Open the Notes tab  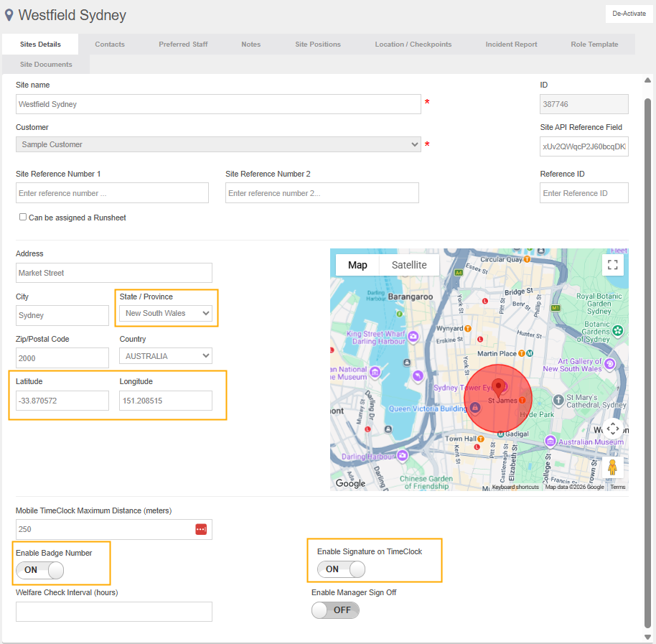(250, 45)
